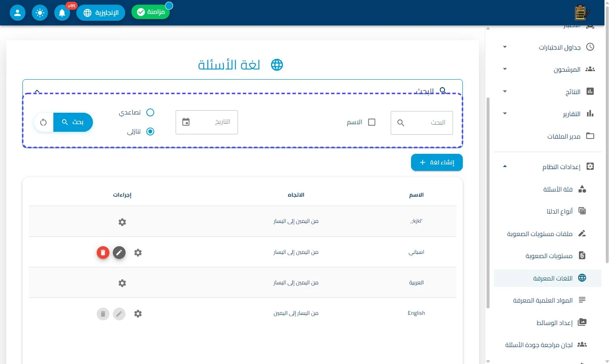Open the date picker calendar icon
Image resolution: width=610 pixels, height=364 pixels.
[x=186, y=122]
